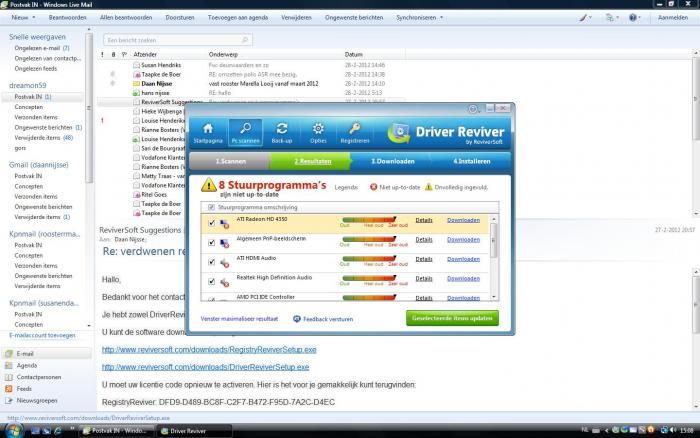Click the Feedback versturen speech icon
Screen dimensions: 700x438
coord(297,319)
